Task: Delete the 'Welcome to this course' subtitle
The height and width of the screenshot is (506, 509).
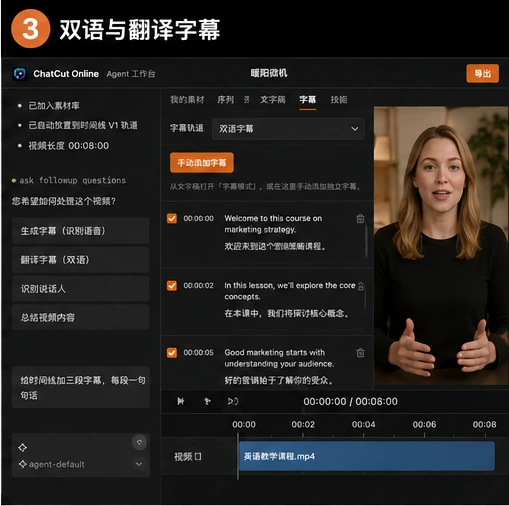Action: point(360,219)
